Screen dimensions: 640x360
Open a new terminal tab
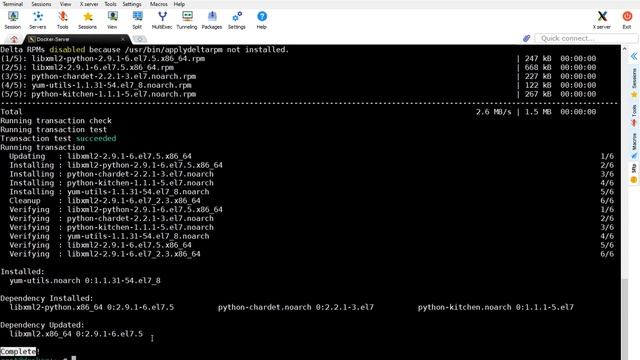140,39
